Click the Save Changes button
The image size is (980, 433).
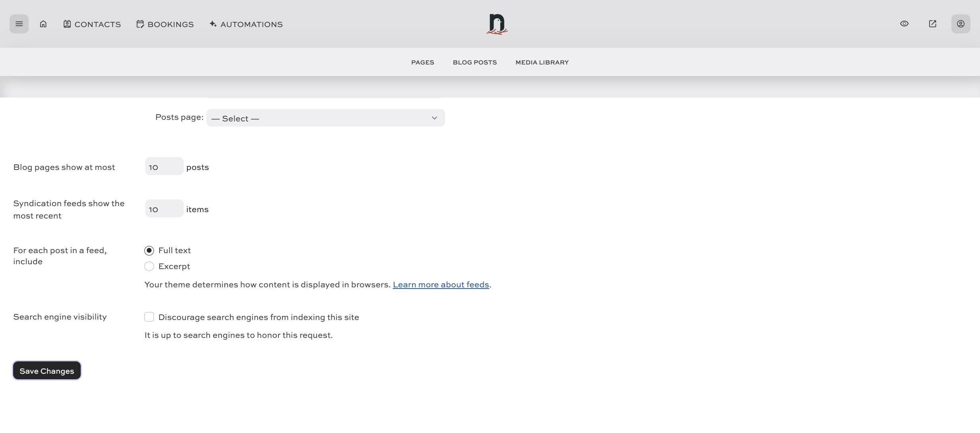[47, 371]
